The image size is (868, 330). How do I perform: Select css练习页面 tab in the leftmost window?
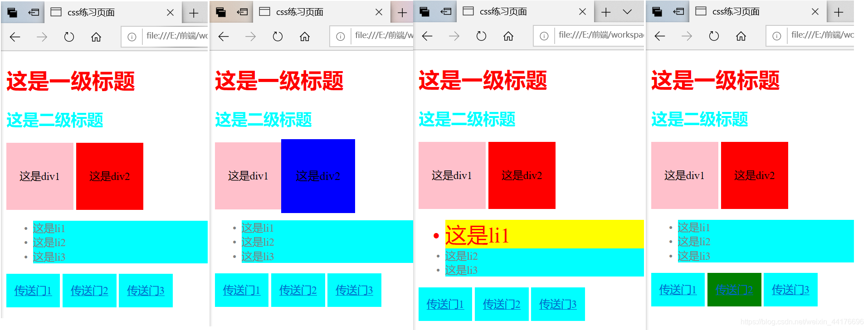click(x=112, y=13)
